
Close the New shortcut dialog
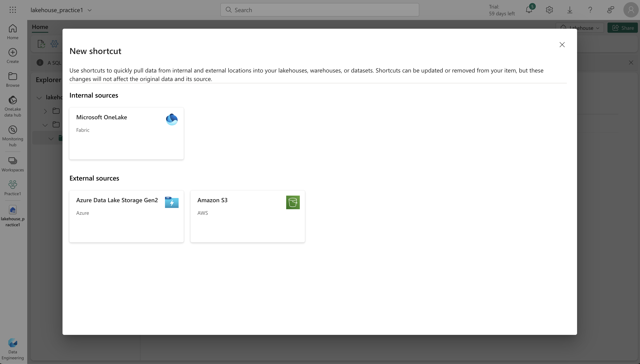562,44
